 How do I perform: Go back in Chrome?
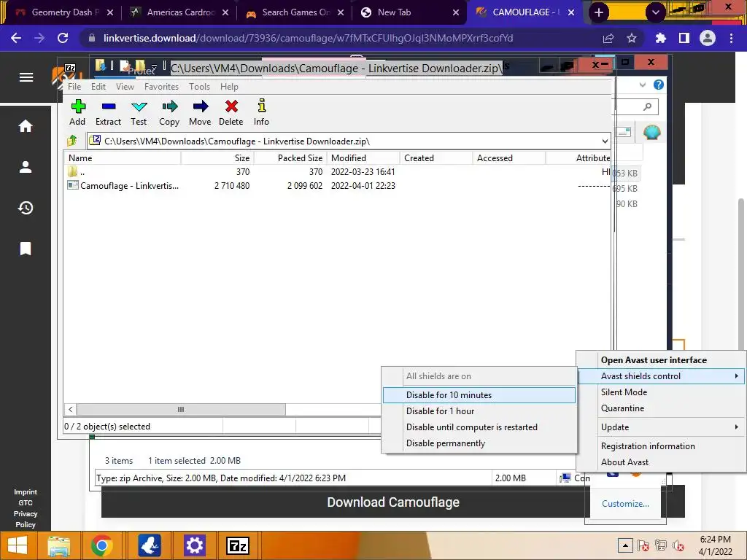click(16, 38)
